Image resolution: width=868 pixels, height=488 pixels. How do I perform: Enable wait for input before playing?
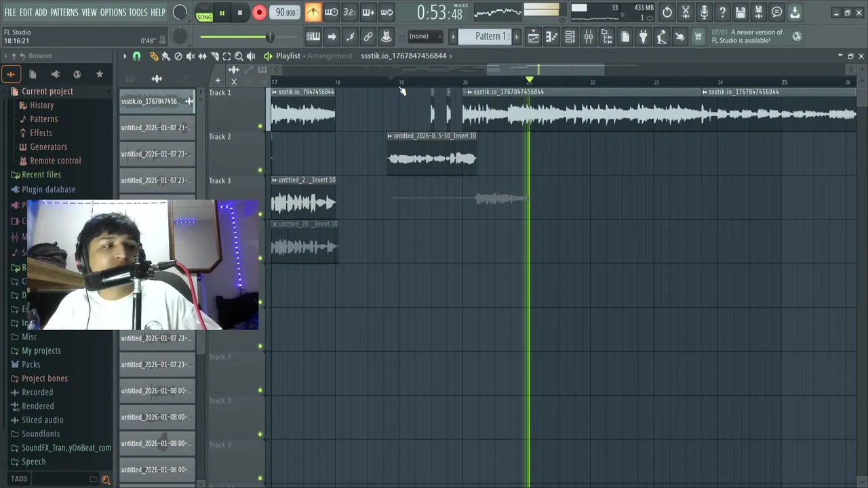click(332, 12)
